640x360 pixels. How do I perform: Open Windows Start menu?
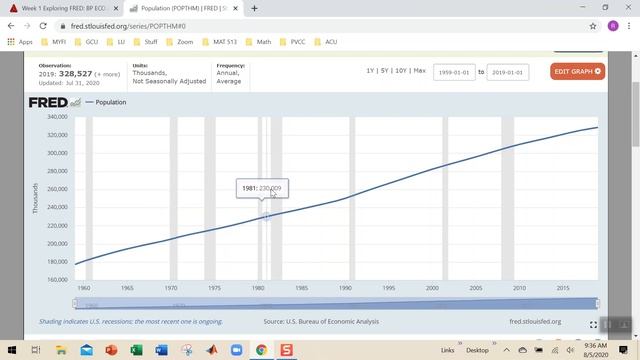tap(12, 350)
